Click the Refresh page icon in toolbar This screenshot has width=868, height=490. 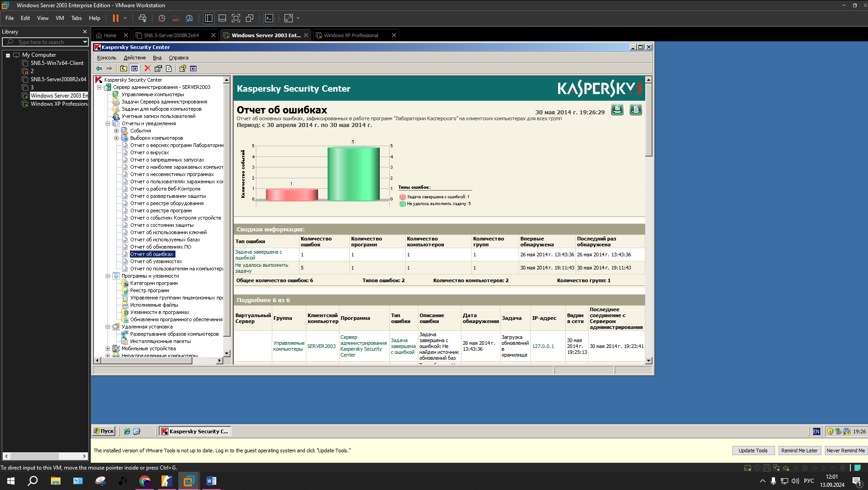click(169, 69)
